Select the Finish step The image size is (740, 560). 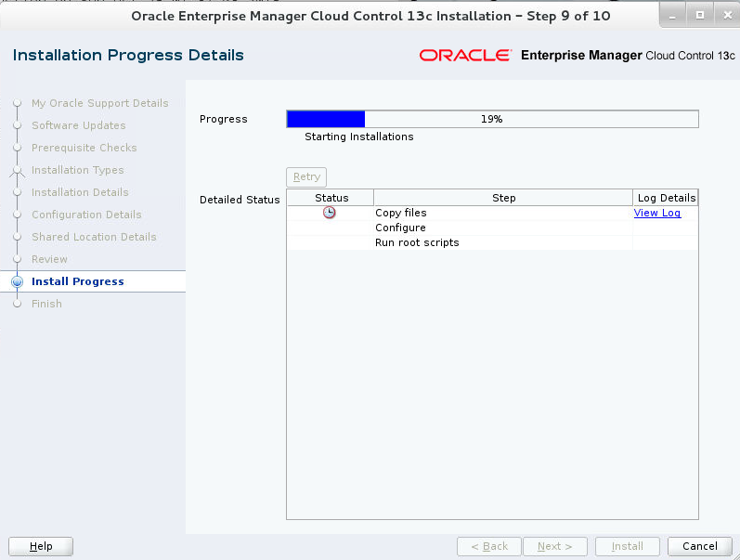[x=46, y=304]
